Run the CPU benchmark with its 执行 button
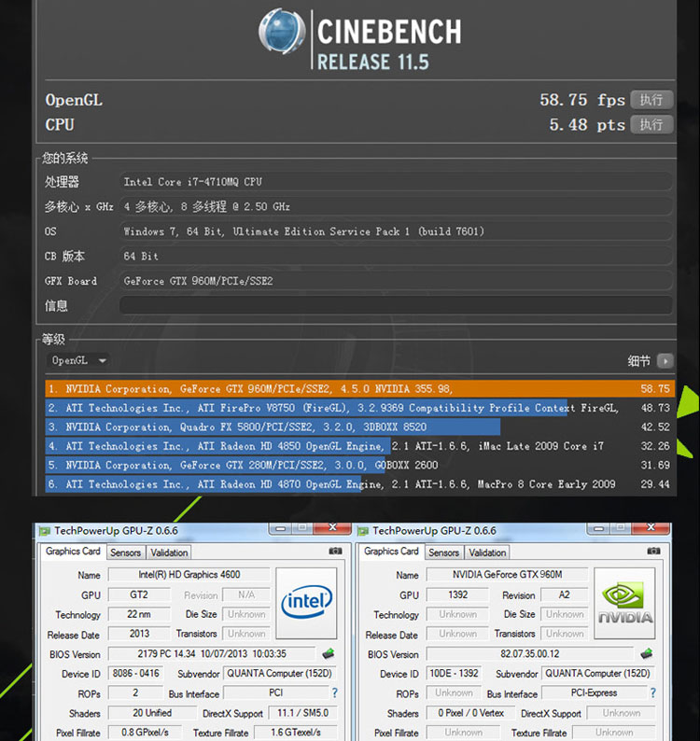The image size is (700, 741). click(x=651, y=125)
